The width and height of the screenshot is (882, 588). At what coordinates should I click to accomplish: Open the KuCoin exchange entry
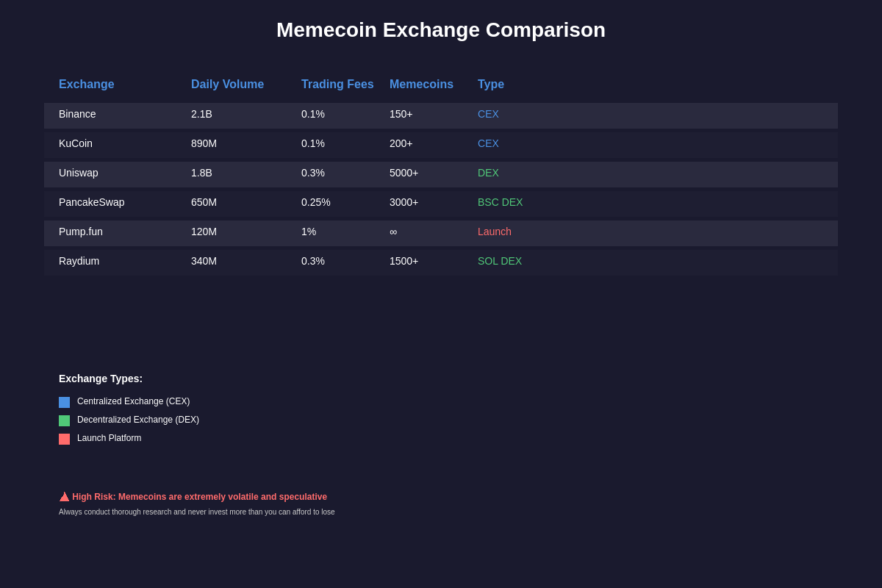[x=76, y=143]
